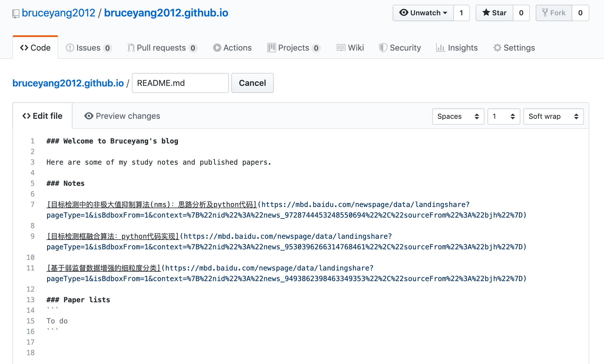Open the indent size dropdown
The width and height of the screenshot is (604, 364).
click(504, 116)
